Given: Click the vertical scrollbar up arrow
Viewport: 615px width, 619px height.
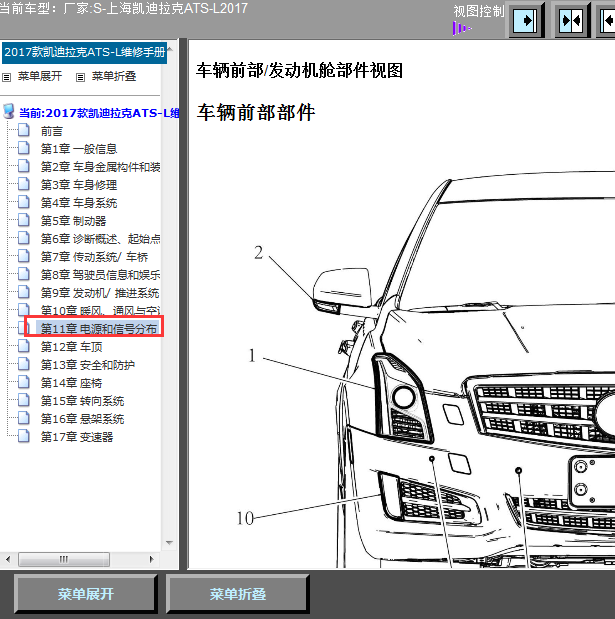Looking at the screenshot, I should (x=170, y=49).
